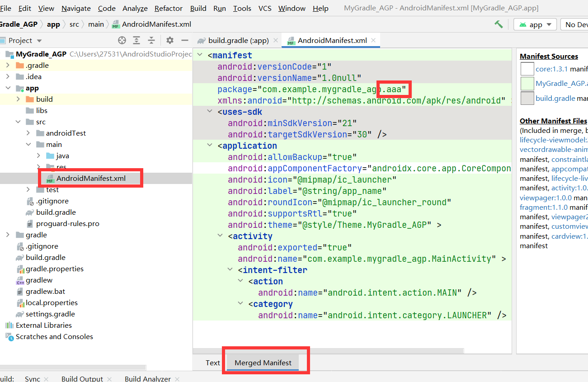Open the Build menu
Screen dimensions: 588x382
click(198, 8)
